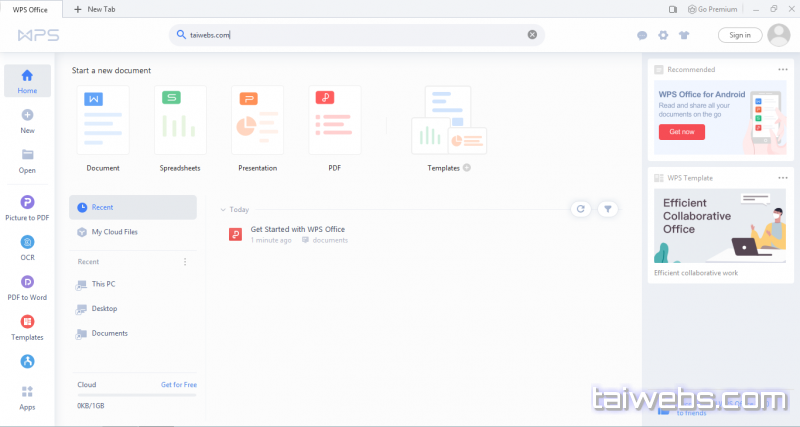The image size is (800, 427).
Task: Open Get Started with WPS Office file
Action: [297, 229]
